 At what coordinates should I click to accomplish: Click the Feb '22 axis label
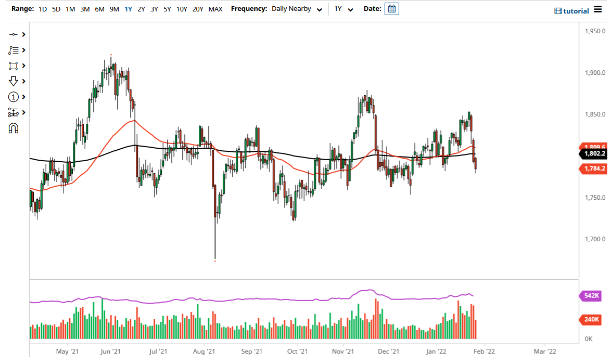484,351
